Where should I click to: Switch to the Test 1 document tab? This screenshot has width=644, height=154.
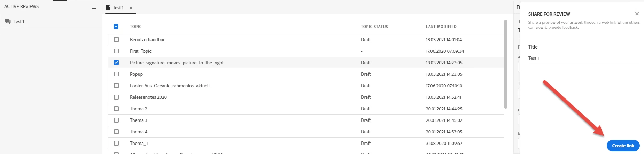[x=118, y=8]
